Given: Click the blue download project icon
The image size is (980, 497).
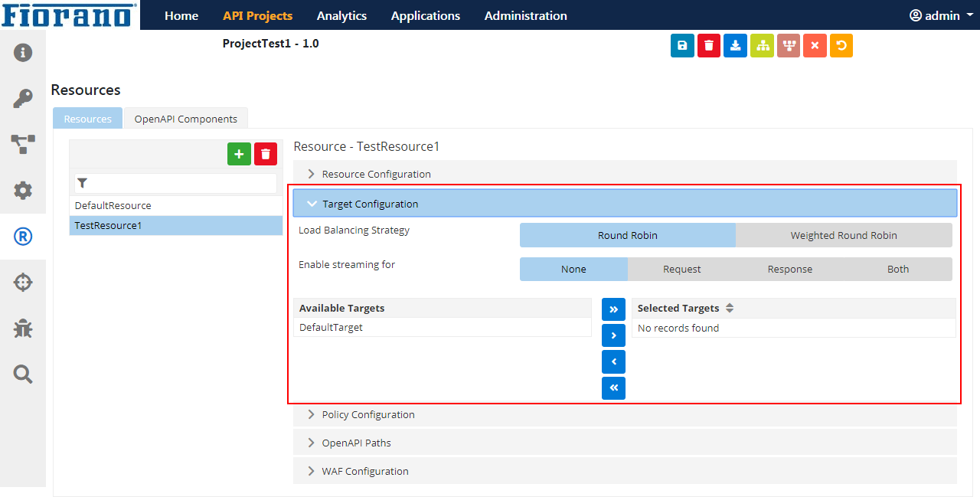Looking at the screenshot, I should coord(735,46).
